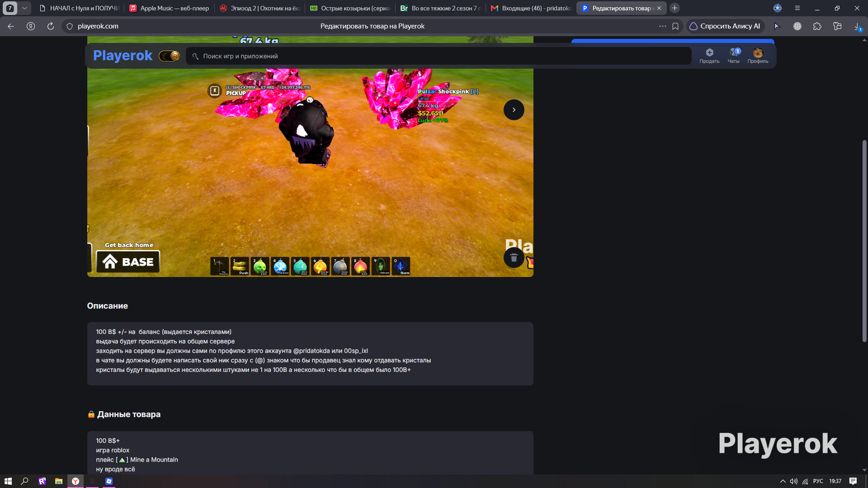The height and width of the screenshot is (488, 868).
Task: Open the browser side panel icon
Action: point(837,26)
